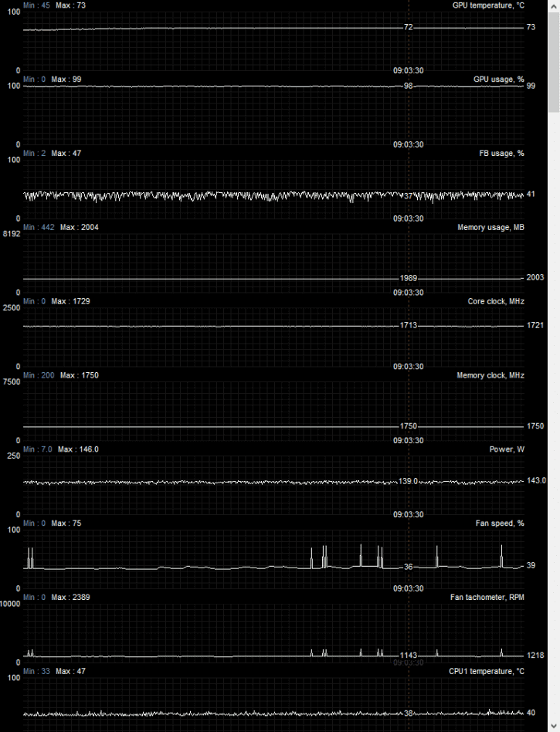Click current value 1721 in Core clock graph

click(x=535, y=325)
